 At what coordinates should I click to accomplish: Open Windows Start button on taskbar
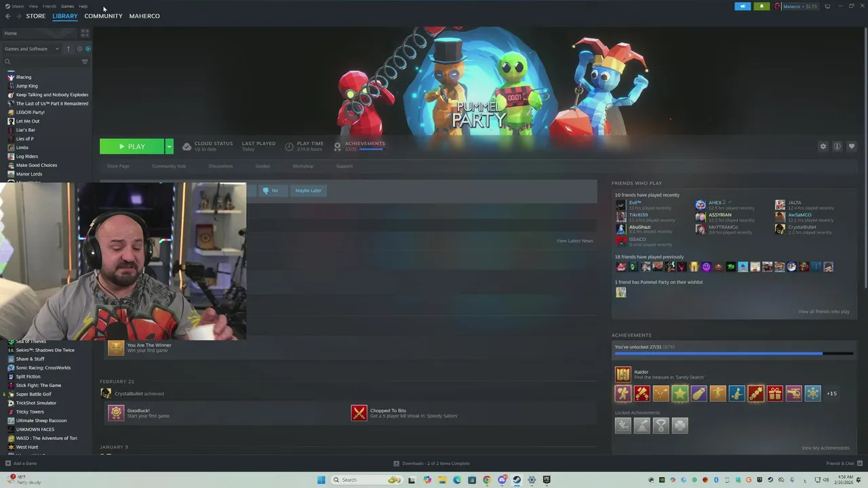point(321,480)
